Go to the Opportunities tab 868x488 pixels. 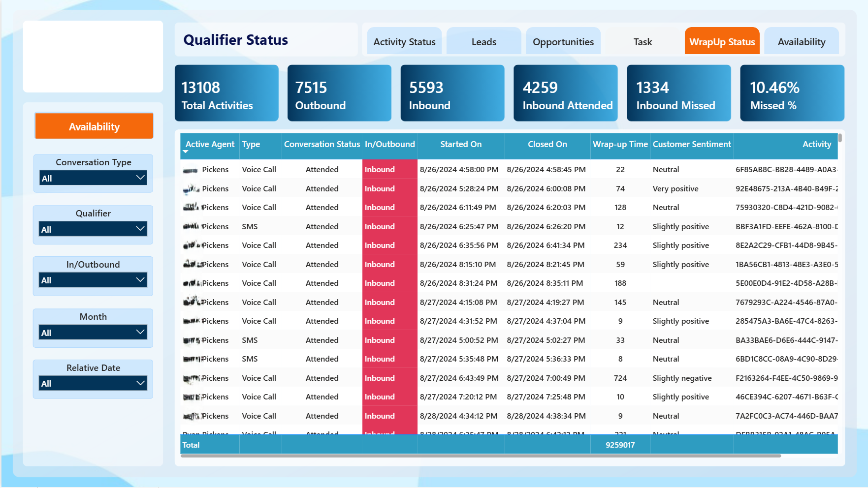[563, 41]
